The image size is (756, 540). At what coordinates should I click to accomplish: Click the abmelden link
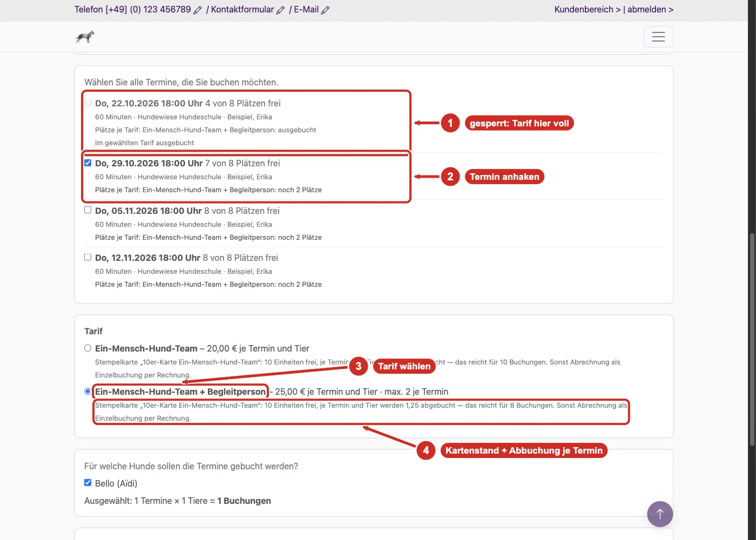(x=650, y=9)
